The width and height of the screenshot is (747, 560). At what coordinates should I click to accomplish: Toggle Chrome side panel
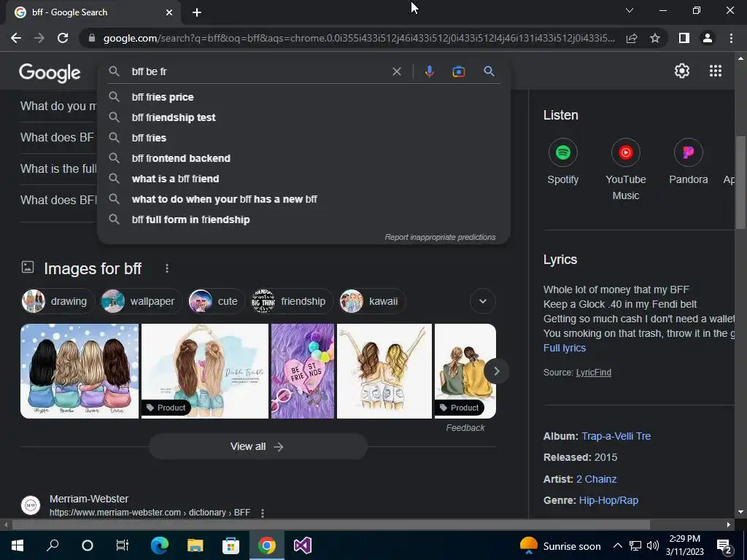[684, 38]
